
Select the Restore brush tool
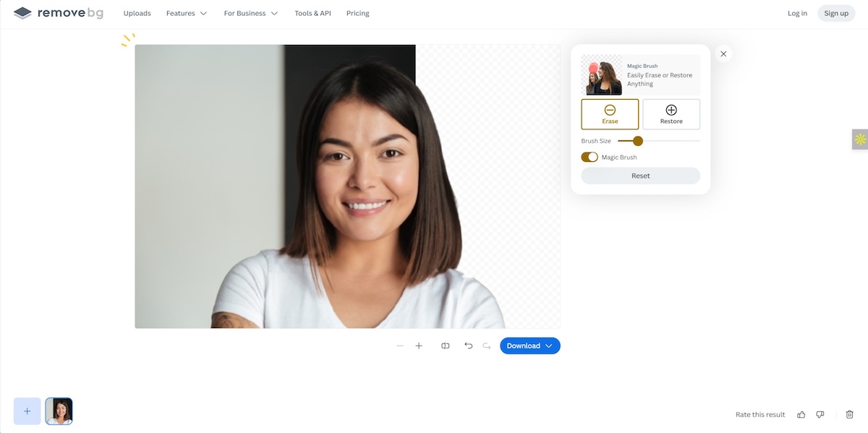671,113
